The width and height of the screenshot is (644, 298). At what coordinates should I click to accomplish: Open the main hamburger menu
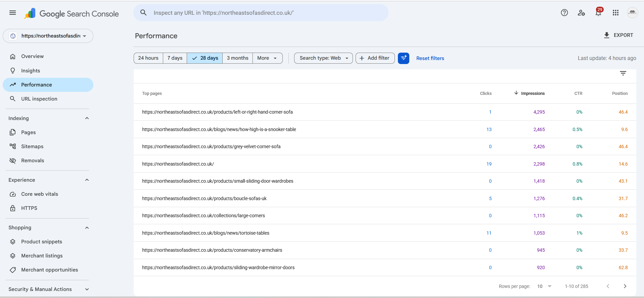[12, 13]
